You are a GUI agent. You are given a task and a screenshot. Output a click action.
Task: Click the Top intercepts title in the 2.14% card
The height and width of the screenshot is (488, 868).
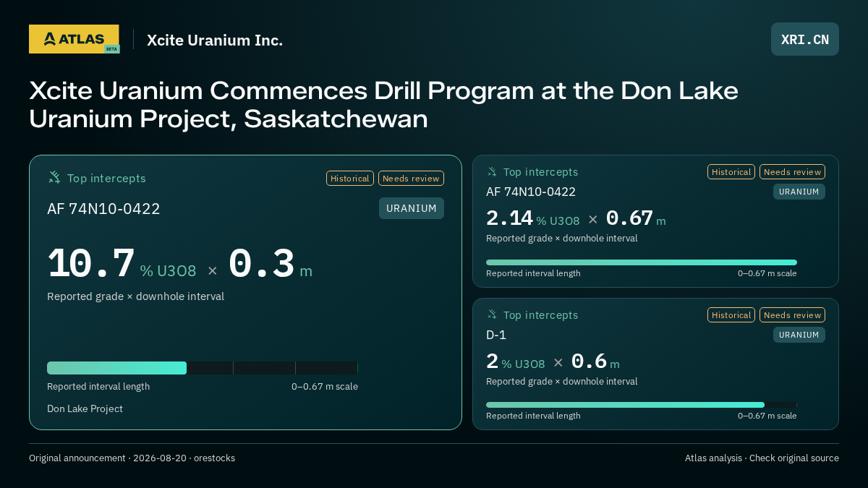(540, 172)
